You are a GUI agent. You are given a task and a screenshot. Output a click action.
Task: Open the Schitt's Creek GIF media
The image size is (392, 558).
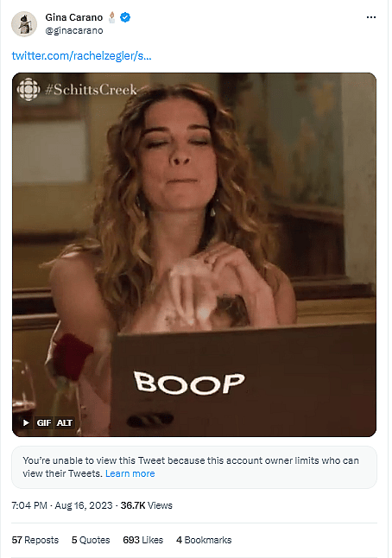click(194, 255)
